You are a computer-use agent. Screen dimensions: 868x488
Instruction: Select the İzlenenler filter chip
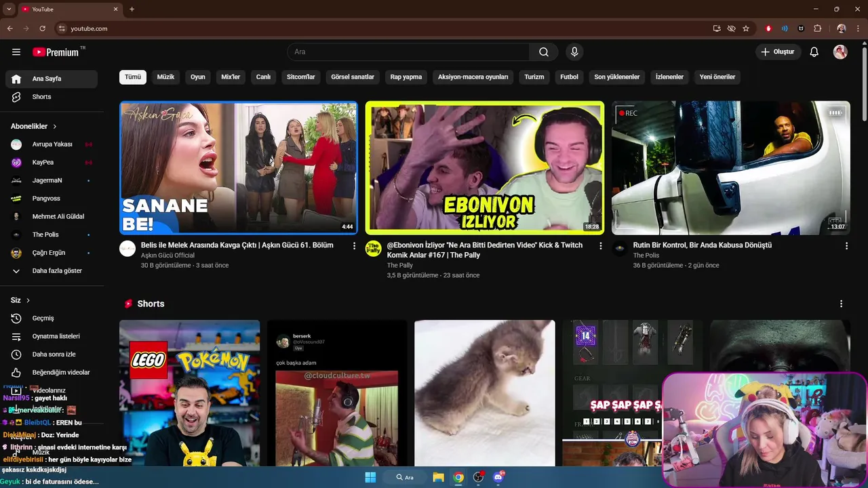coord(669,77)
